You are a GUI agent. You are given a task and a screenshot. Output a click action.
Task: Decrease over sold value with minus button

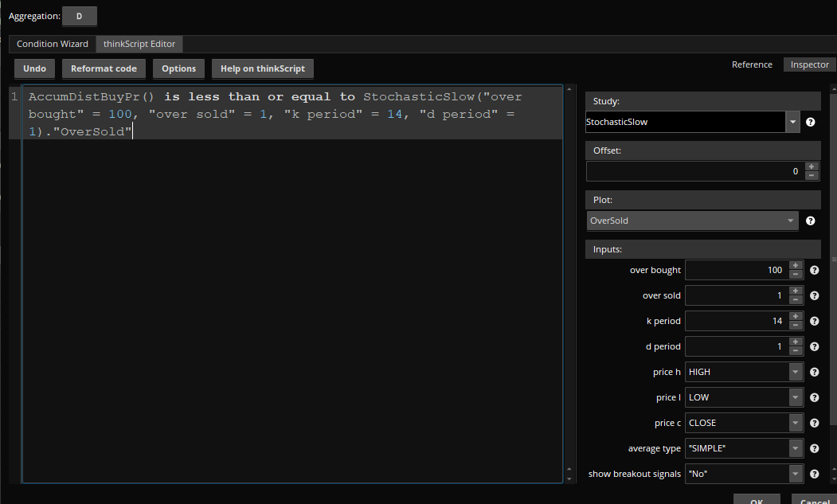(x=795, y=300)
